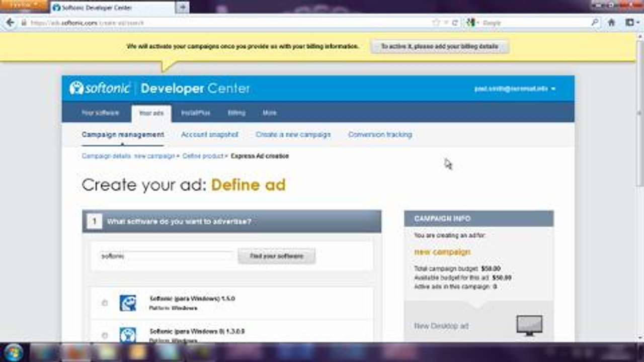Image resolution: width=644 pixels, height=362 pixels.
Task: Open the Conversion tracking link
Action: (x=380, y=135)
